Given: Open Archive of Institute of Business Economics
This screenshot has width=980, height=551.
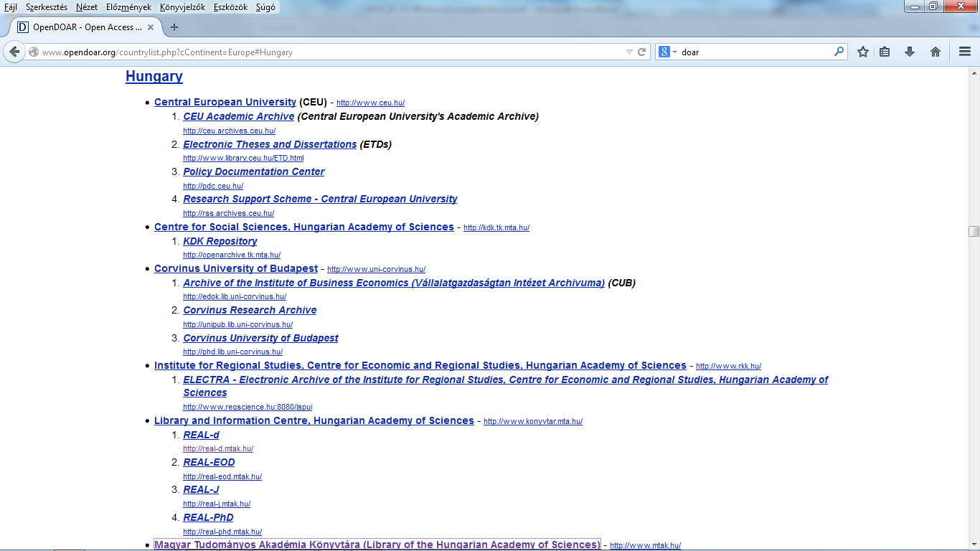Looking at the screenshot, I should 394,283.
